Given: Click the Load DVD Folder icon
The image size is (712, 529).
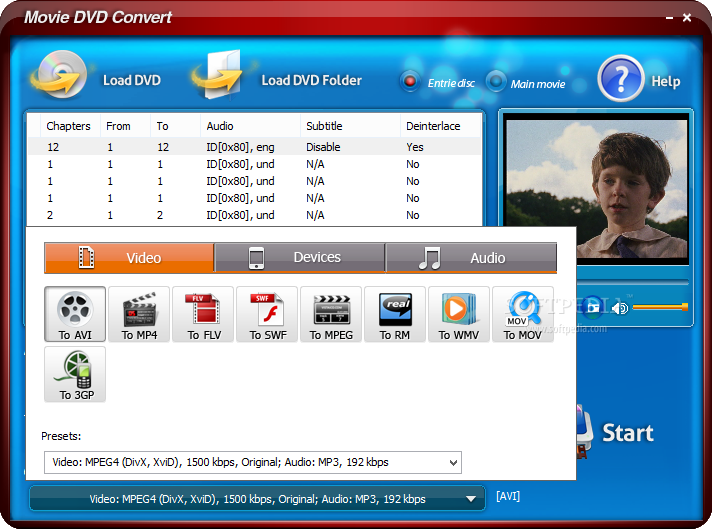Looking at the screenshot, I should click(x=217, y=74).
